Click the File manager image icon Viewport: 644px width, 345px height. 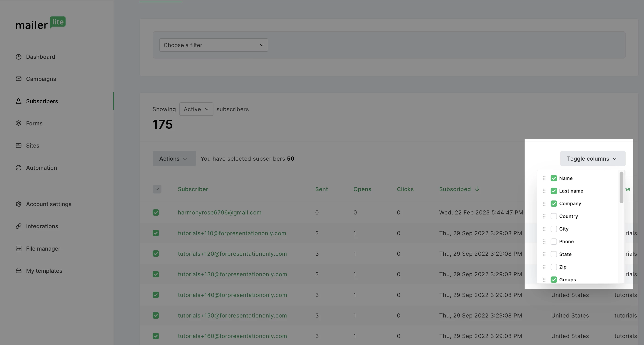18,248
